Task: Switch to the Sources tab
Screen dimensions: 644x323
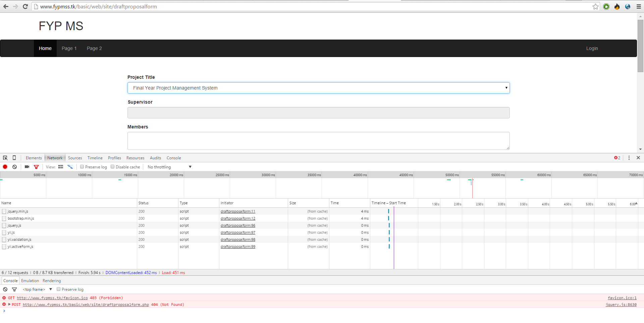Action: pyautogui.click(x=75, y=158)
